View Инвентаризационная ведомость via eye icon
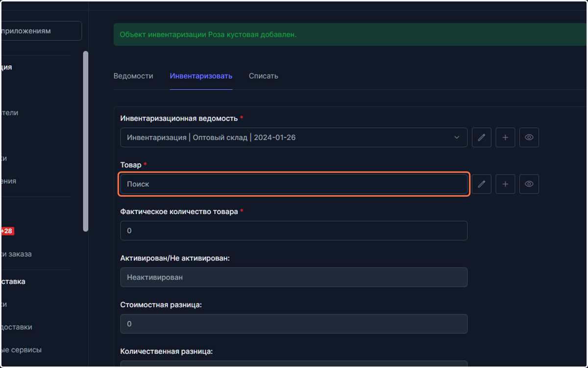 (x=529, y=137)
